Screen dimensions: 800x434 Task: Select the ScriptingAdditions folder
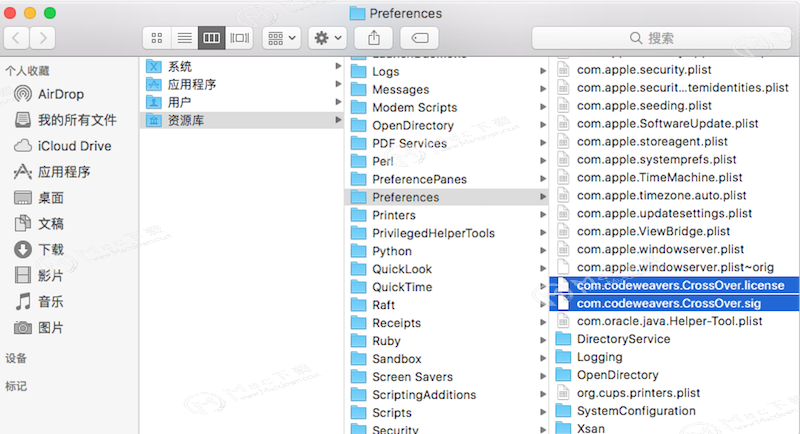448,395
